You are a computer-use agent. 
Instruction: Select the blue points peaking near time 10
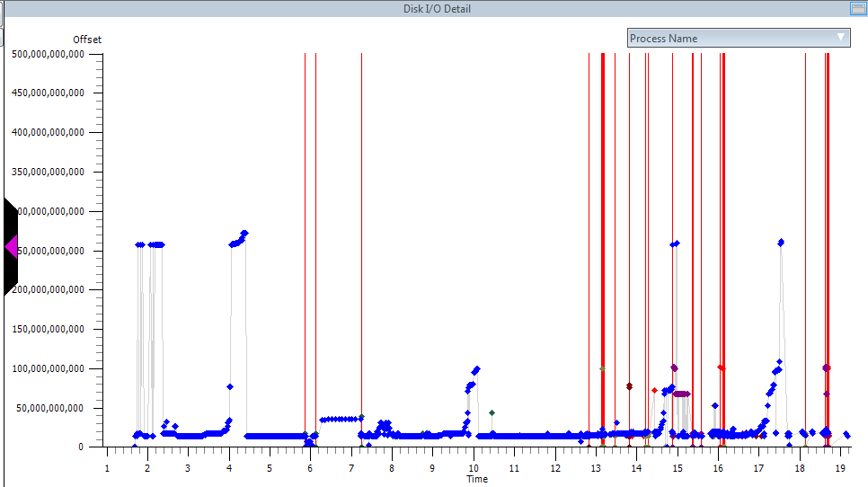476,368
